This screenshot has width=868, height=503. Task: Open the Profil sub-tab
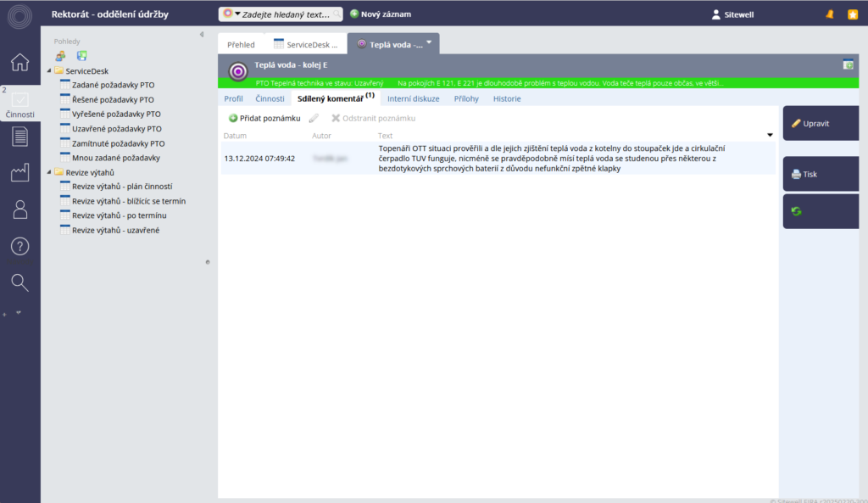[233, 98]
